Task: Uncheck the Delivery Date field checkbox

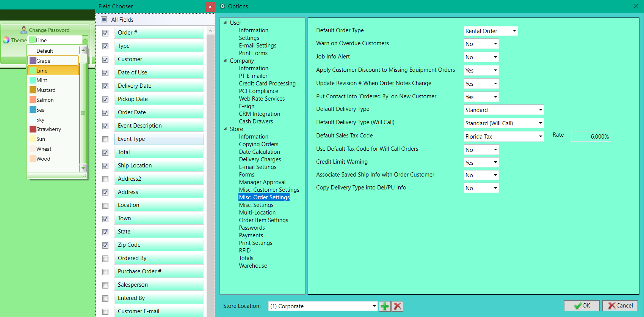Action: [105, 86]
